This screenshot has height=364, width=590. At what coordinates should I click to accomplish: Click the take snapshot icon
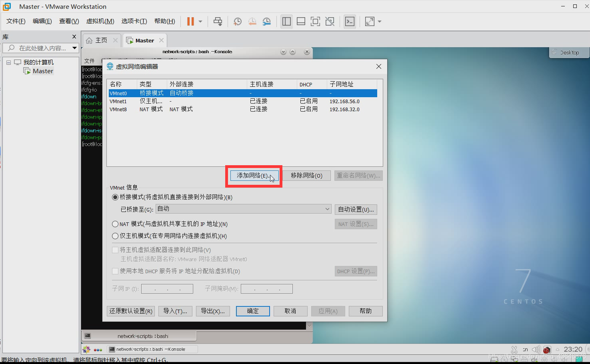(x=238, y=22)
